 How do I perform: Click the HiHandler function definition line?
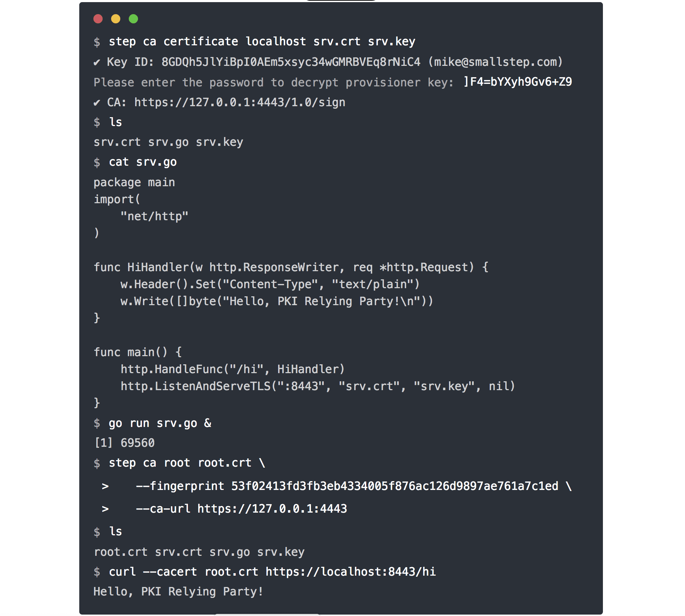pyautogui.click(x=291, y=267)
